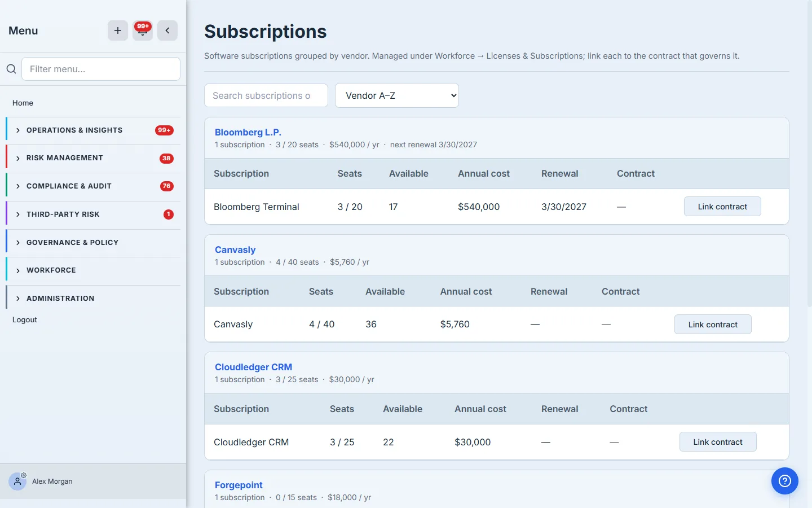The image size is (812, 508).
Task: Open Bloomberg L.P. vendor link
Action: 248,132
